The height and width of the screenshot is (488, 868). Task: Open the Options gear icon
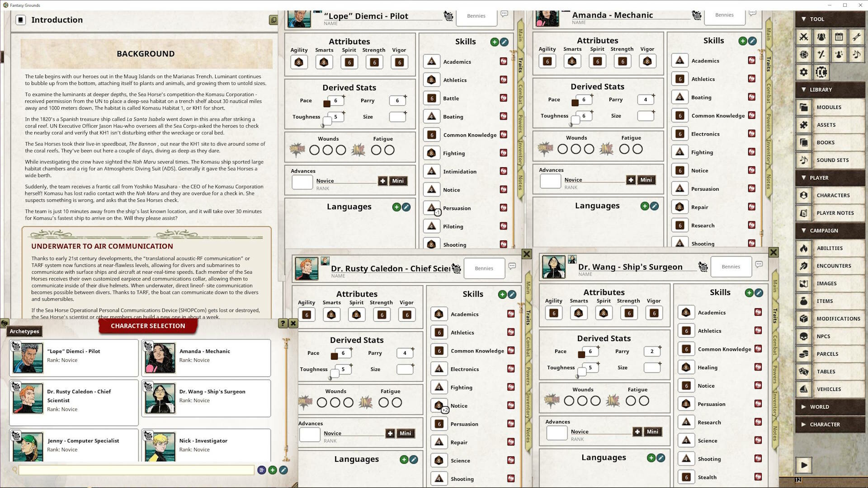[803, 72]
